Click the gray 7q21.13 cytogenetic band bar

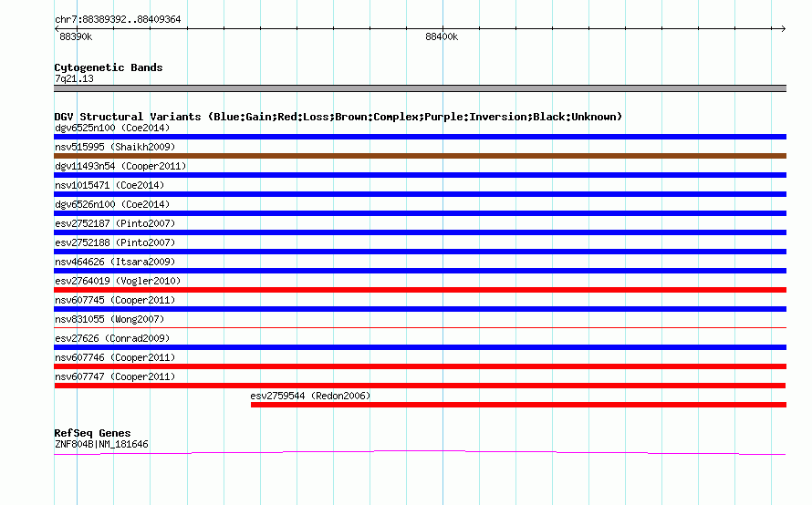(x=420, y=88)
